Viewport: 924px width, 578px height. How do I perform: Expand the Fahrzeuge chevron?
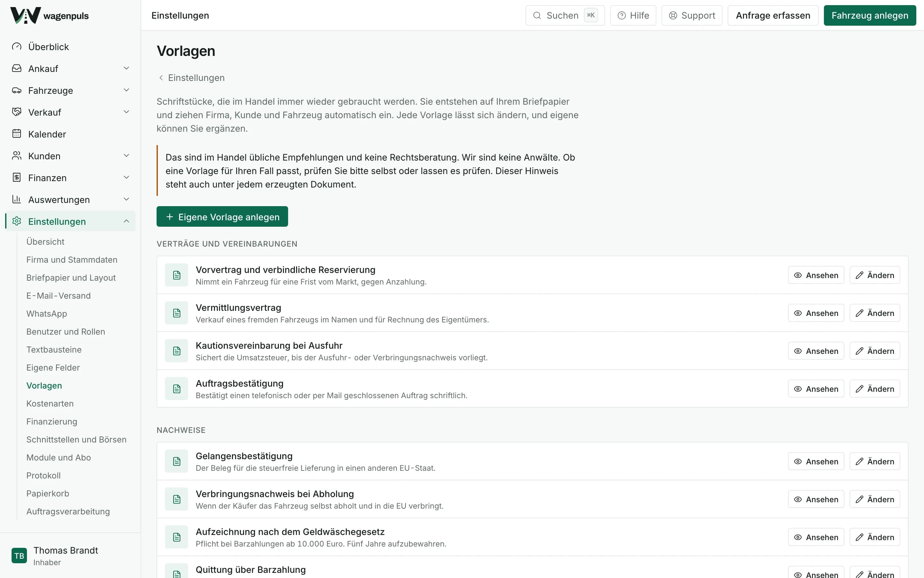point(126,90)
